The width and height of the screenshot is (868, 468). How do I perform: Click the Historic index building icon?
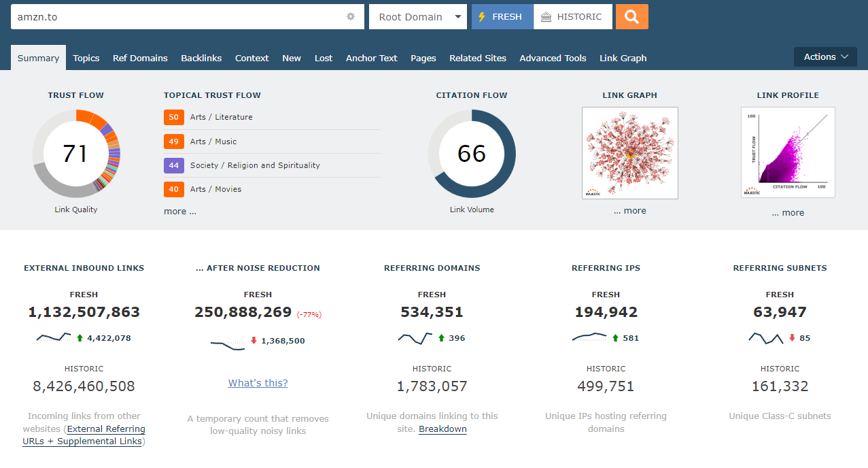[x=546, y=17]
